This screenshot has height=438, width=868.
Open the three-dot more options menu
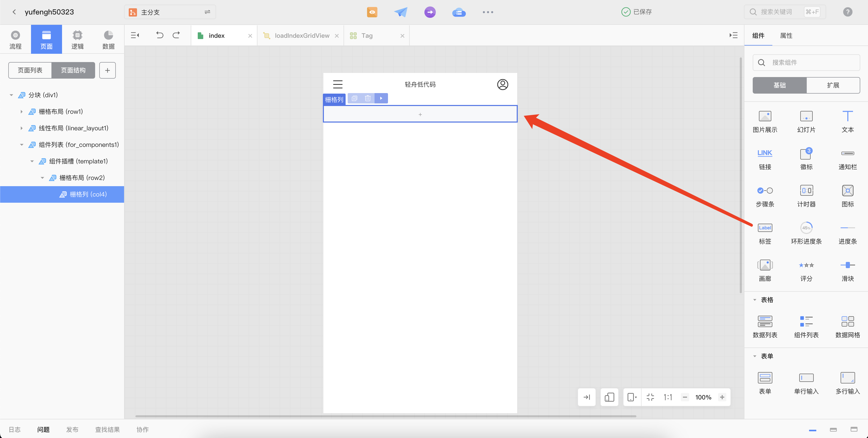pyautogui.click(x=488, y=12)
